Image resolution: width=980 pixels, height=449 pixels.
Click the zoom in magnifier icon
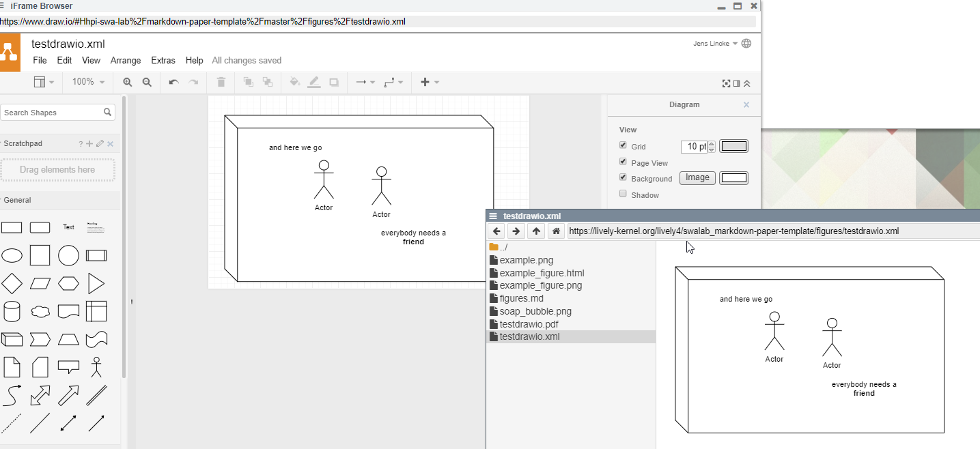click(127, 82)
